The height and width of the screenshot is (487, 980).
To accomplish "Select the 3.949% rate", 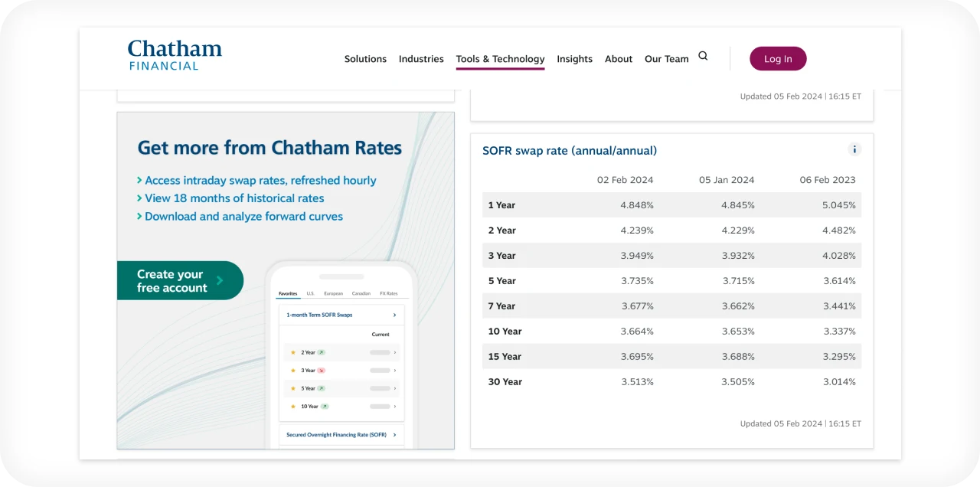I will (x=637, y=256).
